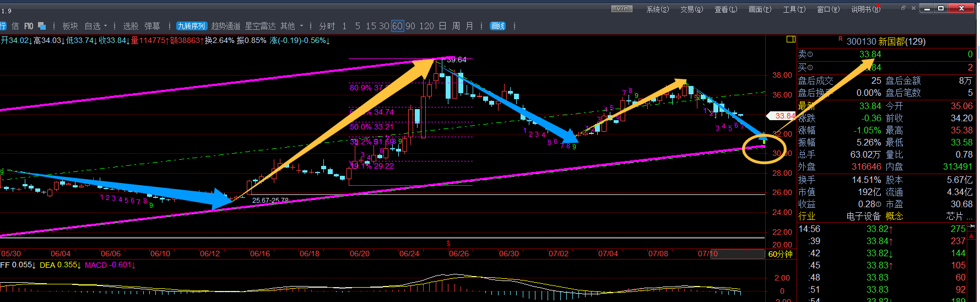The image size is (980, 302).
Task: Expand the 自选 dropdown arrow
Action: pos(105,26)
